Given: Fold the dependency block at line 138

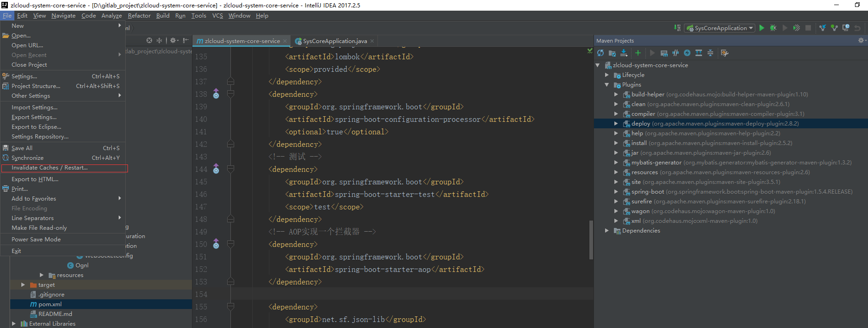Looking at the screenshot, I should (230, 94).
